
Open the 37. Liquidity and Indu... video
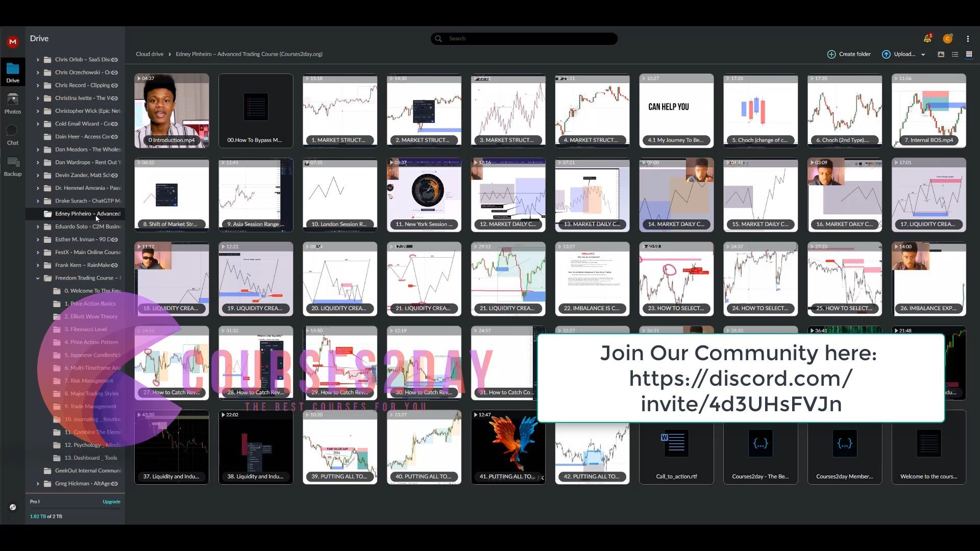(171, 447)
